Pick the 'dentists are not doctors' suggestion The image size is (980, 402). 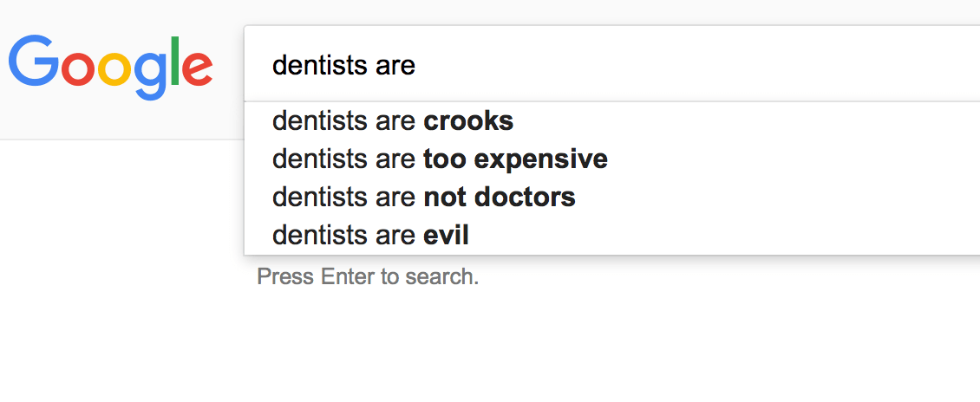pyautogui.click(x=423, y=198)
